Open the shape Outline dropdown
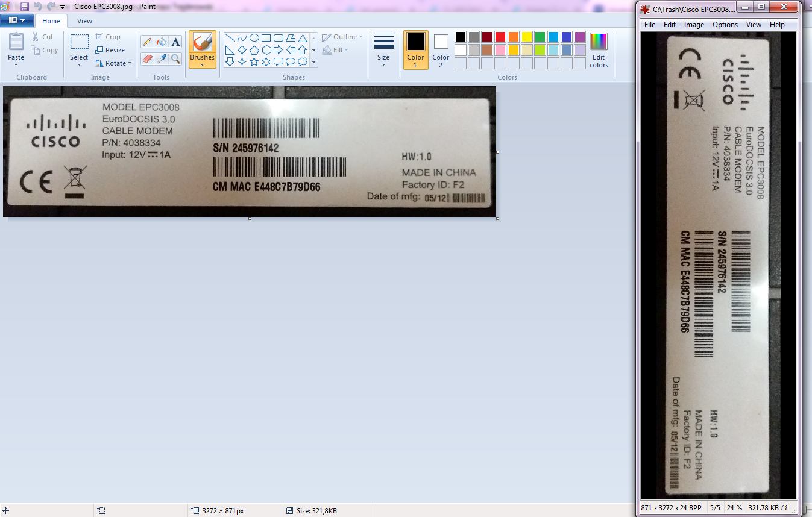The height and width of the screenshot is (517, 812). (x=342, y=37)
